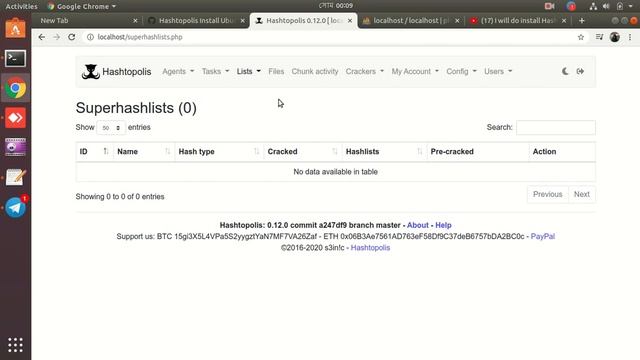Image resolution: width=640 pixels, height=360 pixels.
Task: Open the Chrome profile avatar
Action: [615, 37]
